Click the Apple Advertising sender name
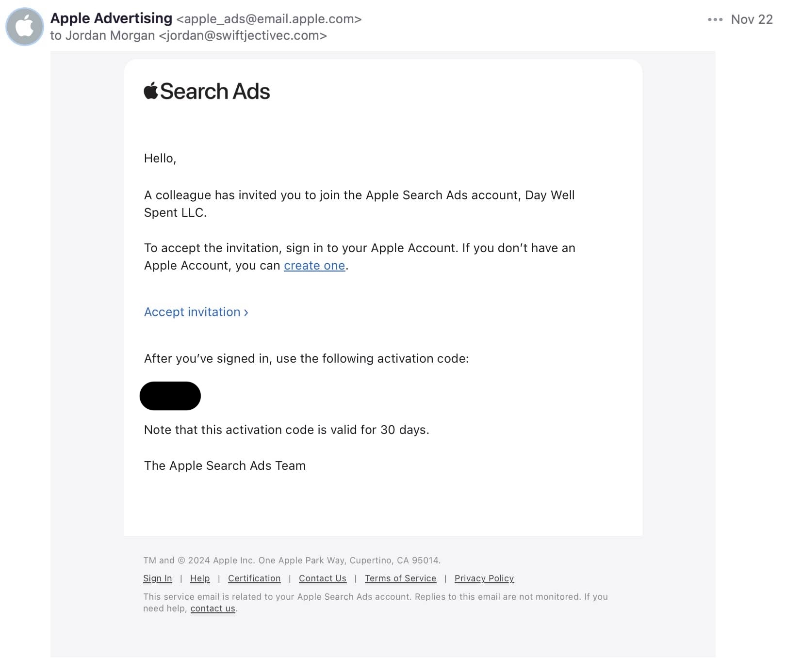 click(x=111, y=18)
